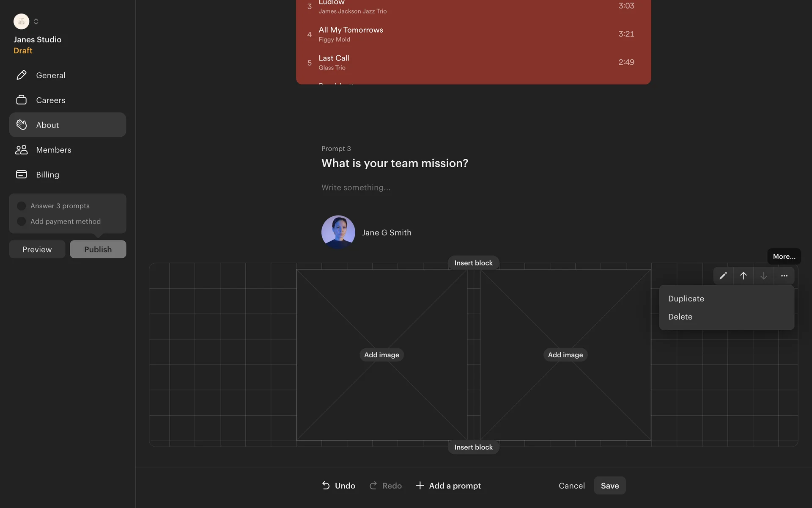The width and height of the screenshot is (812, 508).
Task: Click the three-dot More options icon
Action: (784, 276)
